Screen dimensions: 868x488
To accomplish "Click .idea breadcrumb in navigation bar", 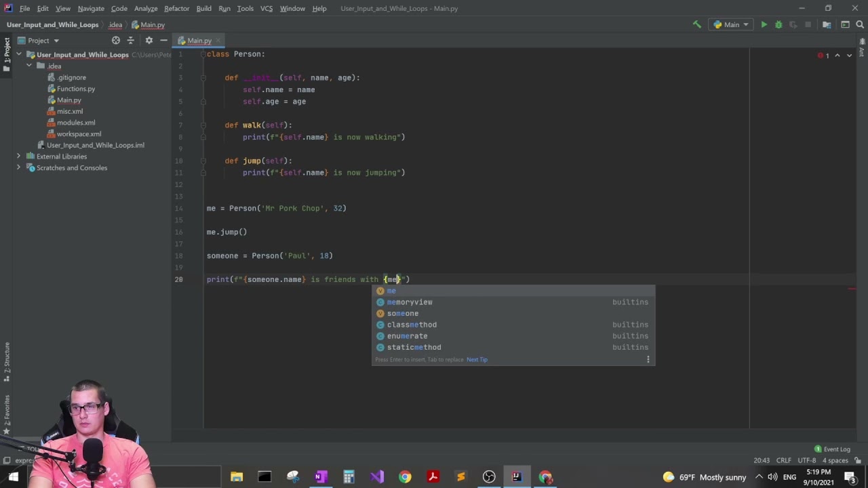I will pos(115,25).
